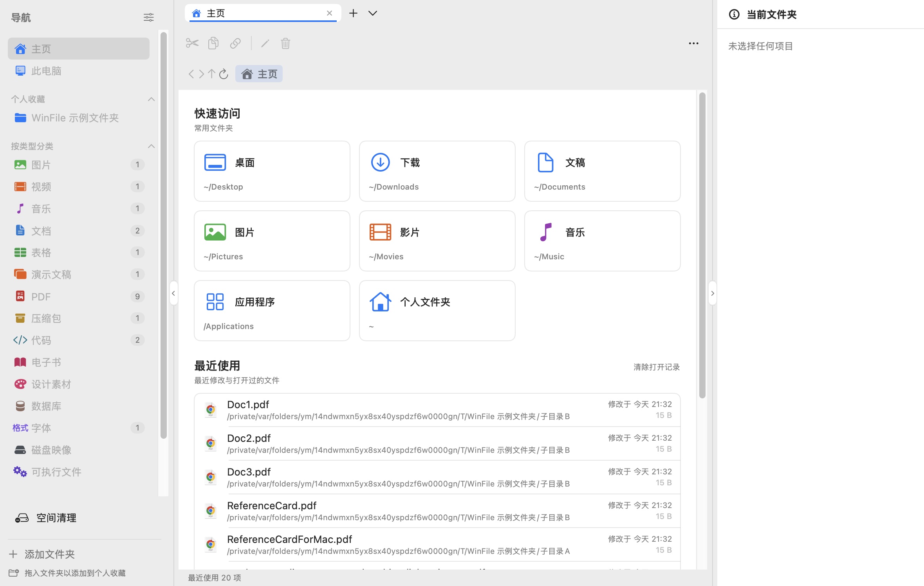Click 添加文件夹 to add a folder
Image resolution: width=924 pixels, height=586 pixels.
(x=42, y=554)
